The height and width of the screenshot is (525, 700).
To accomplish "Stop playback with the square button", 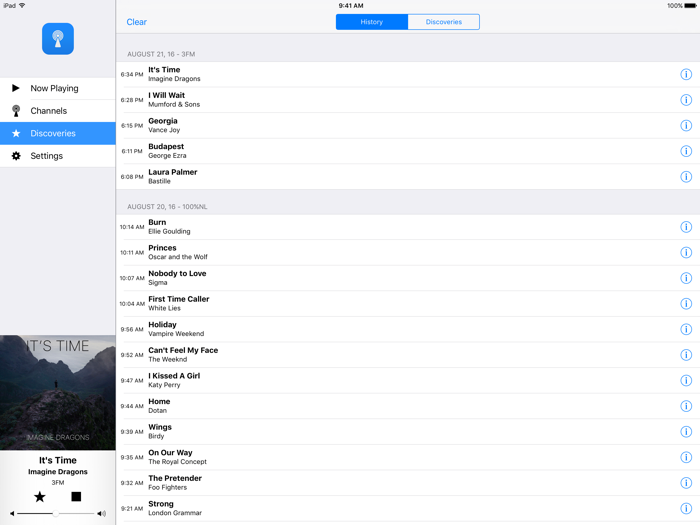I will tap(76, 496).
